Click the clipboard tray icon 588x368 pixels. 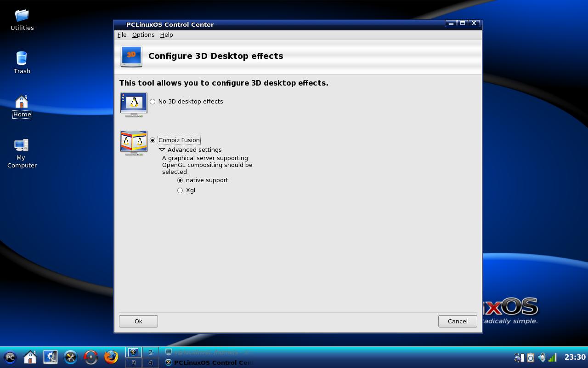(531, 357)
